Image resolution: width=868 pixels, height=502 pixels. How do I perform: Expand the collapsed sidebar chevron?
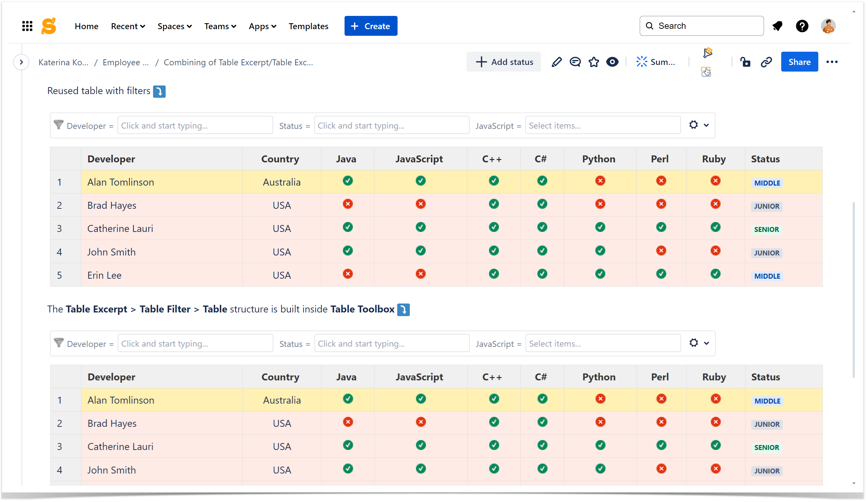21,62
